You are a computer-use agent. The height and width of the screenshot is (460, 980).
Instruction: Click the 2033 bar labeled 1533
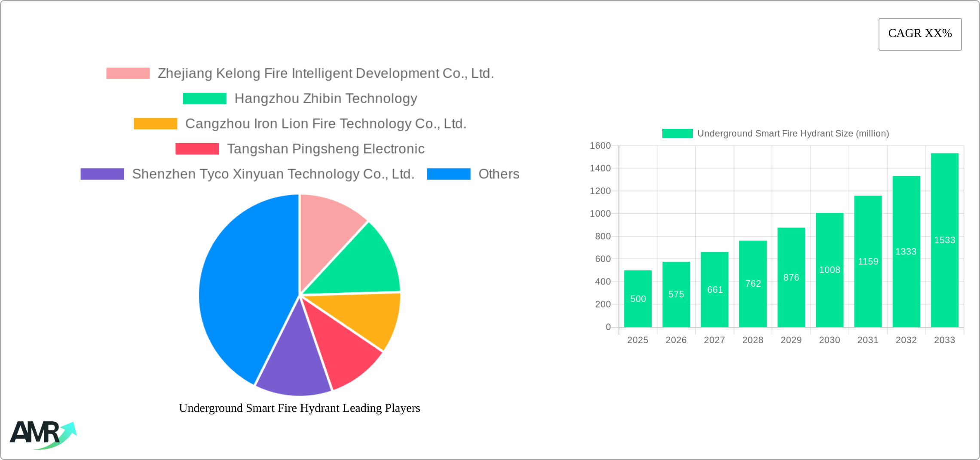[x=945, y=240]
